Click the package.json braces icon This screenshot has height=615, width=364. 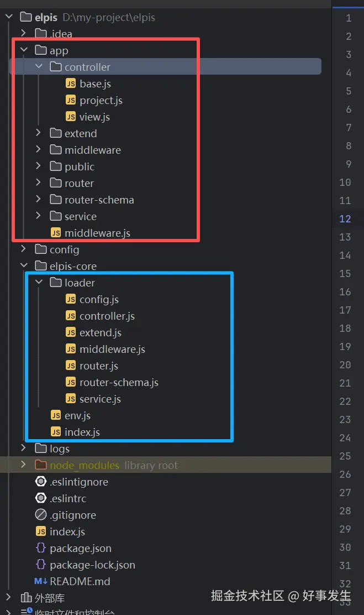[x=40, y=548]
